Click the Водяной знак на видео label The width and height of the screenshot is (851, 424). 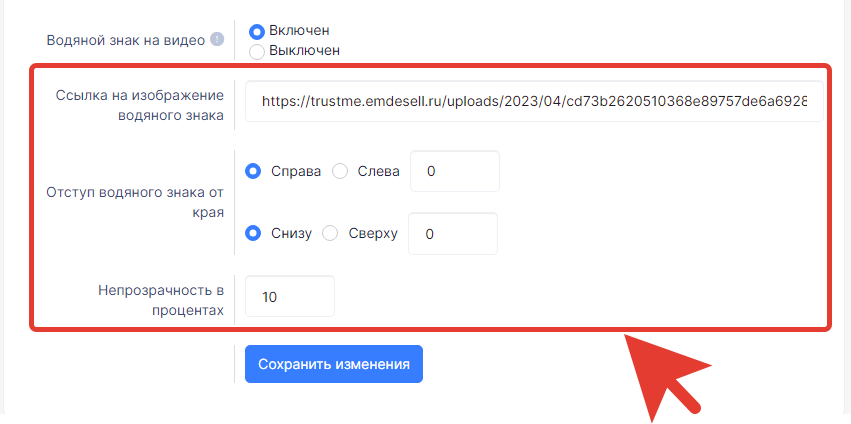pos(126,40)
